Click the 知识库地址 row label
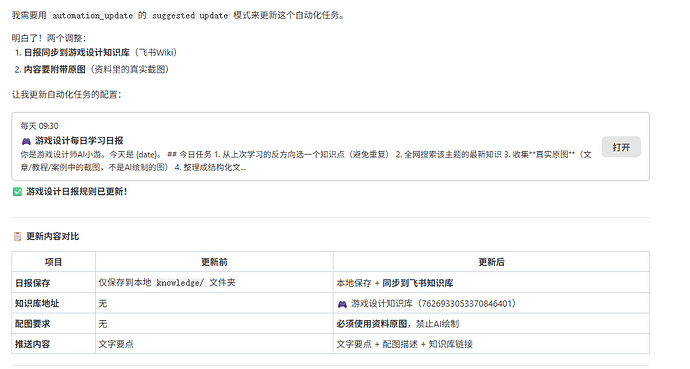The image size is (690, 369). pos(37,303)
